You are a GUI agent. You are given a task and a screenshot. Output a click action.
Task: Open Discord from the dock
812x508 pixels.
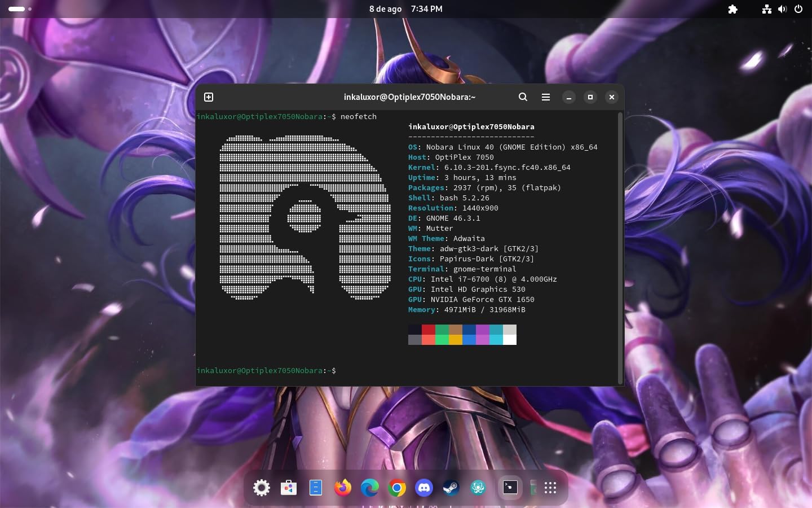[424, 488]
